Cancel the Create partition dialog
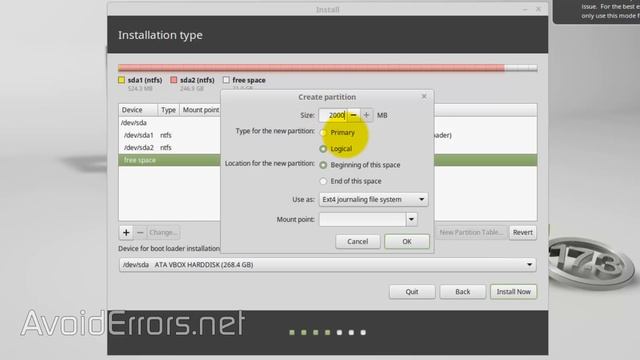This screenshot has width=640, height=360. (358, 242)
